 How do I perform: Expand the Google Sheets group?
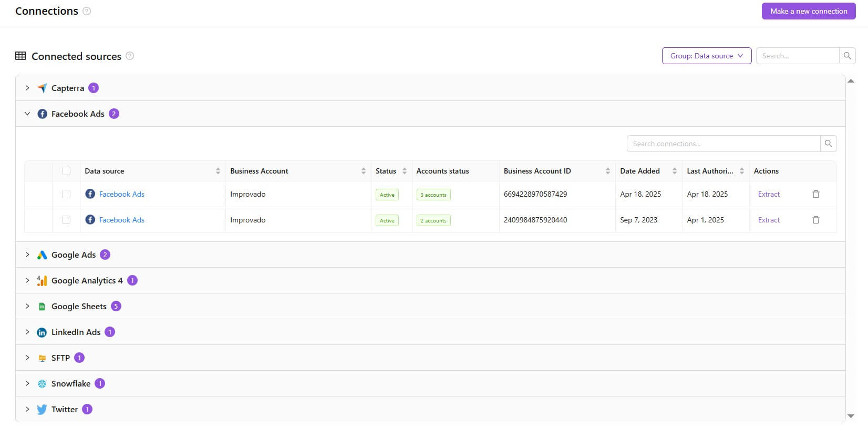click(27, 306)
